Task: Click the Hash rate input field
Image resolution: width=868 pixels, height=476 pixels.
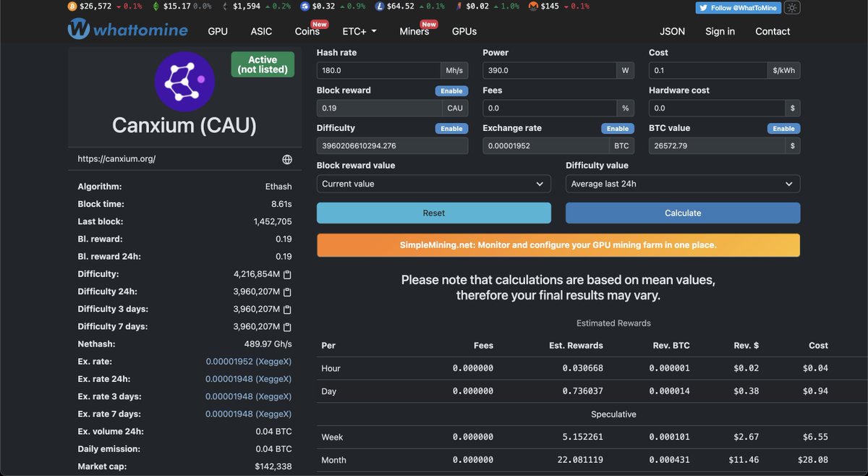Action: [x=378, y=71]
